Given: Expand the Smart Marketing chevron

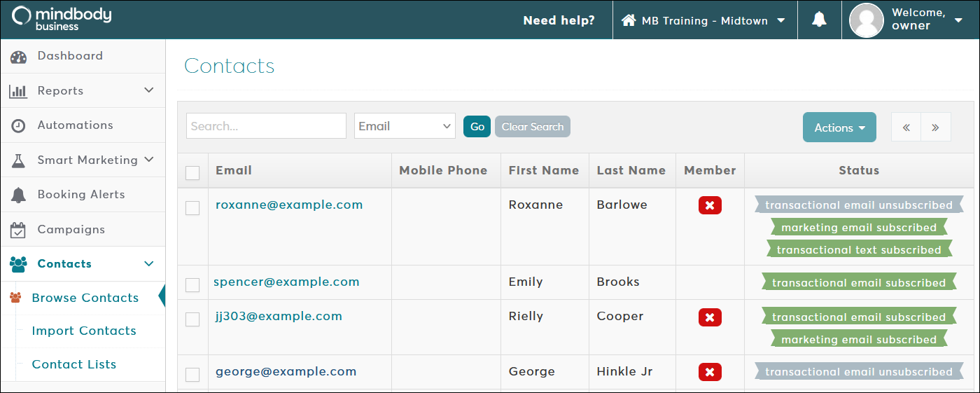Looking at the screenshot, I should pyautogui.click(x=148, y=160).
